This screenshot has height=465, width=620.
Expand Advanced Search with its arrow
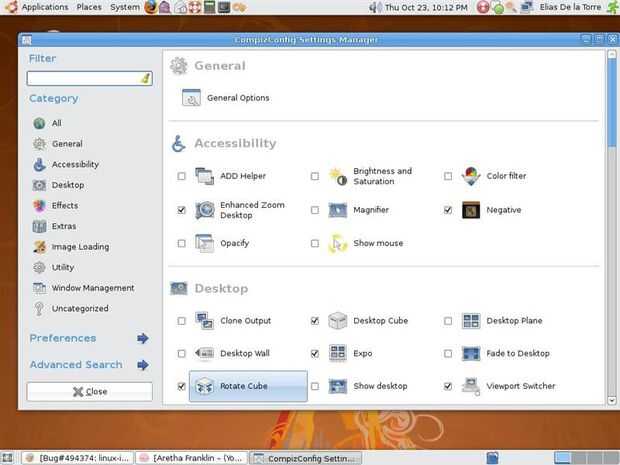click(x=143, y=365)
